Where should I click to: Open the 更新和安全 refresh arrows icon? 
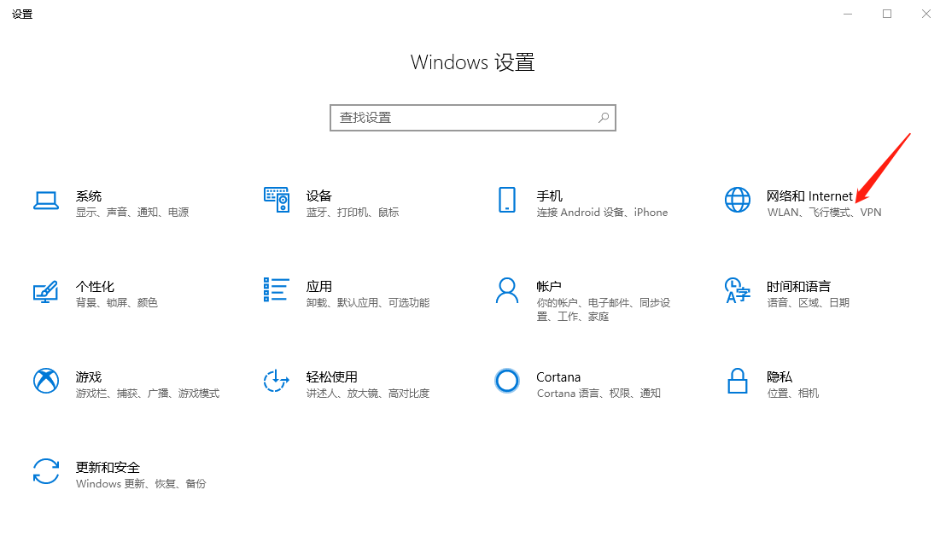46,471
